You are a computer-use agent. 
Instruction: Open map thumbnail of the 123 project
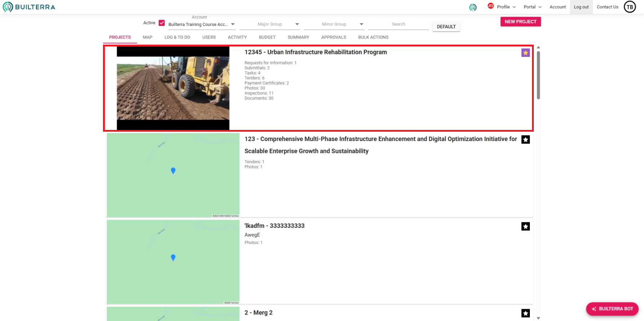click(173, 175)
